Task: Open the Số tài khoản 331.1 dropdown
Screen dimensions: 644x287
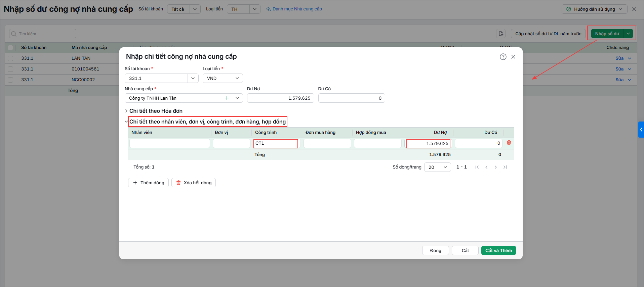Action: [x=162, y=78]
